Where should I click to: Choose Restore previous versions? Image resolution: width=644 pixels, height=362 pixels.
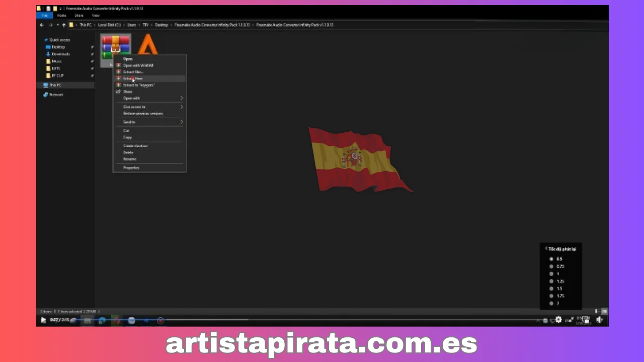143,113
